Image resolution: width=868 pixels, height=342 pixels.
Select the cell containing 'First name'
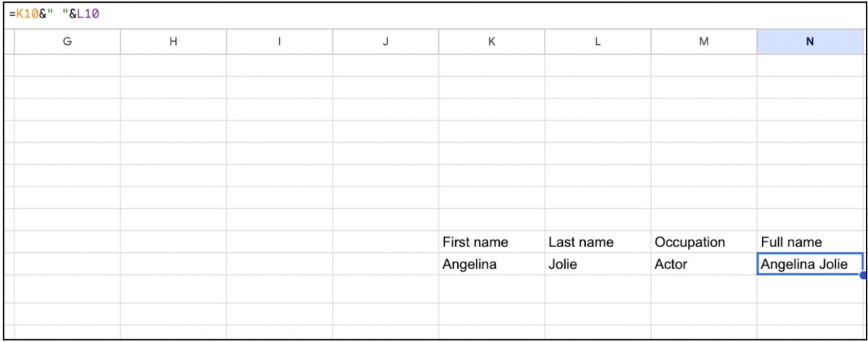coord(491,242)
